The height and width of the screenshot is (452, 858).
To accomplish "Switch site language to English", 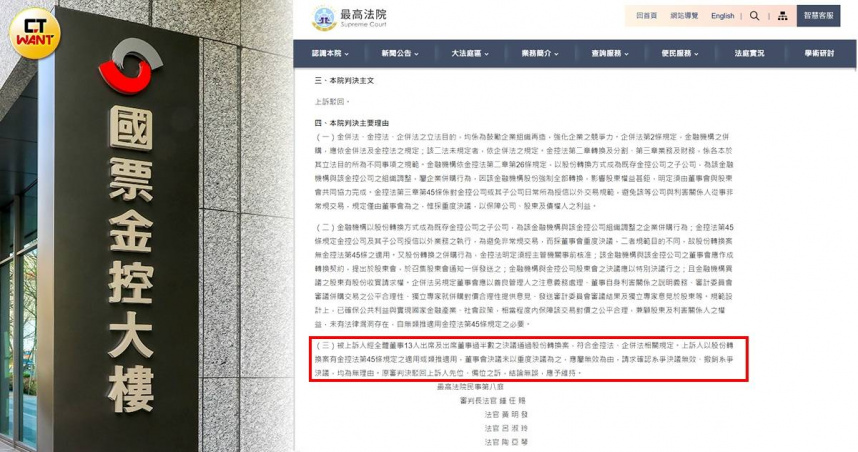I will (722, 16).
